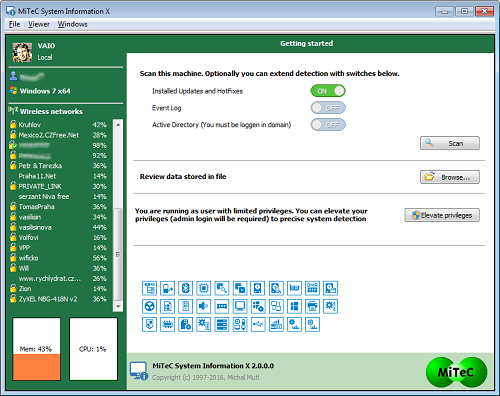Click the Scan button
This screenshot has height=396, width=500.
click(450, 143)
